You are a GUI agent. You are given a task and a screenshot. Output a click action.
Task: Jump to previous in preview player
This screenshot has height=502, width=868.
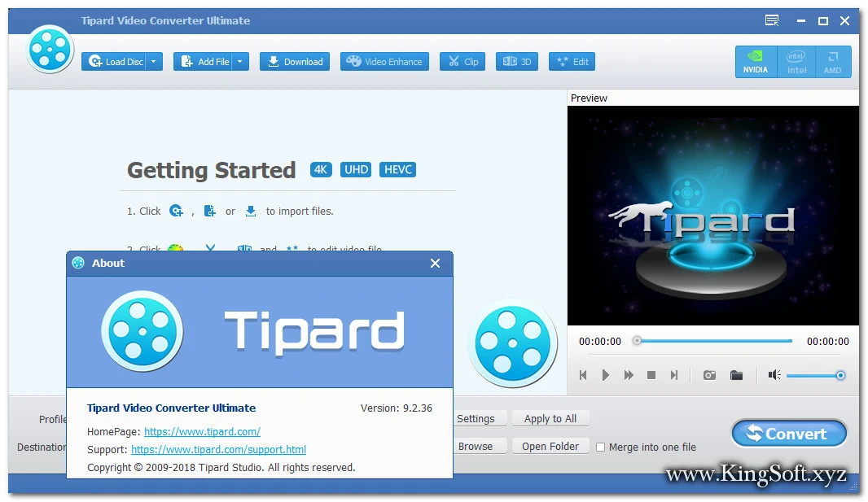coord(583,375)
